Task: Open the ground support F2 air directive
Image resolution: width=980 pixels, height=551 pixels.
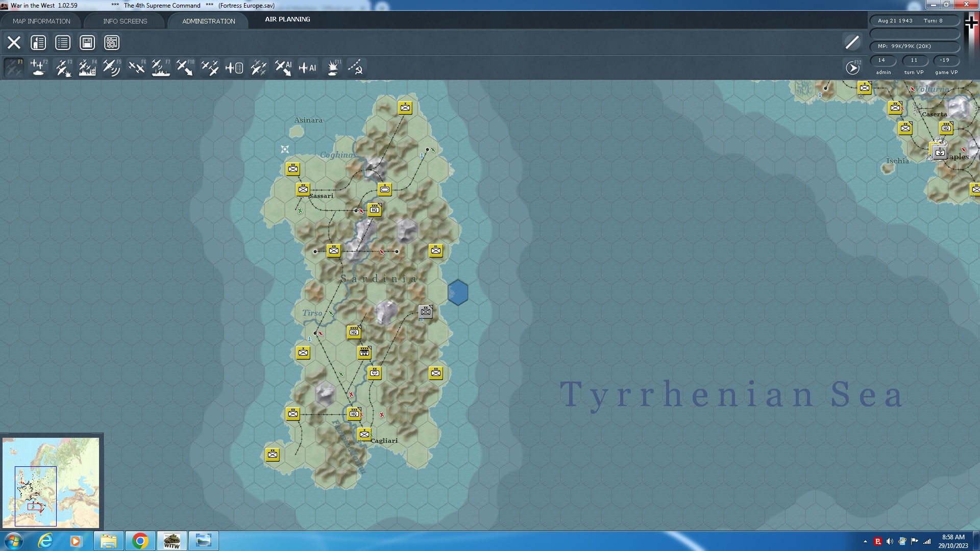Action: tap(39, 67)
